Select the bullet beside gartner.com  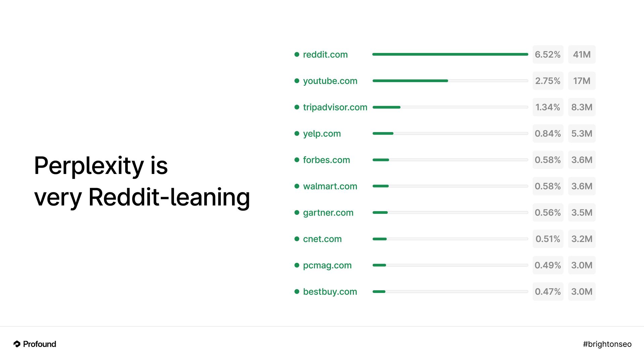click(x=297, y=213)
